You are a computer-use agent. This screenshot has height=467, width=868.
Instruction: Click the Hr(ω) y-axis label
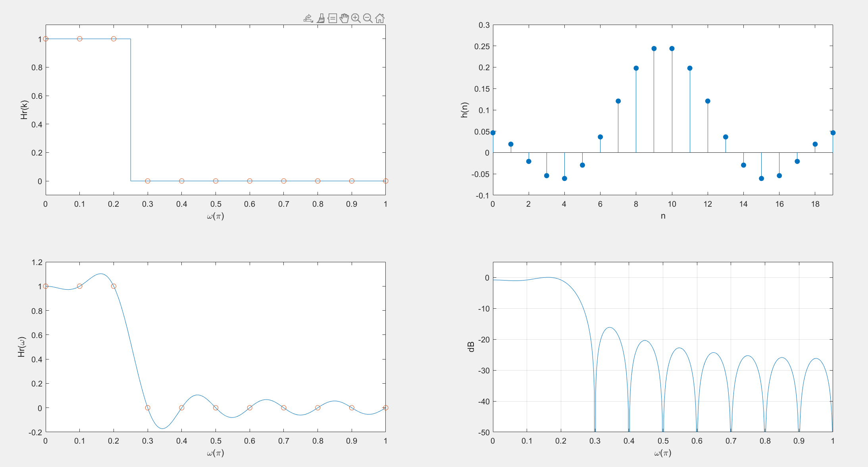[x=21, y=346]
